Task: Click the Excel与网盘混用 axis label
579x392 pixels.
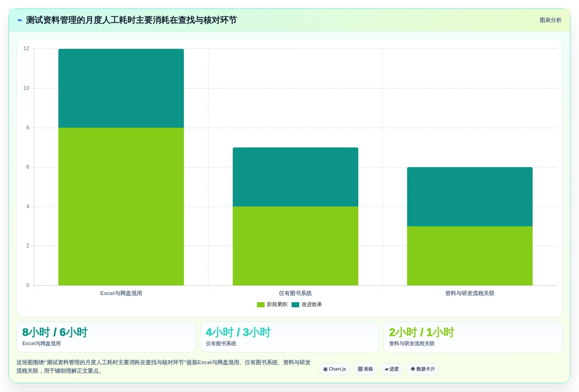Action: point(121,293)
